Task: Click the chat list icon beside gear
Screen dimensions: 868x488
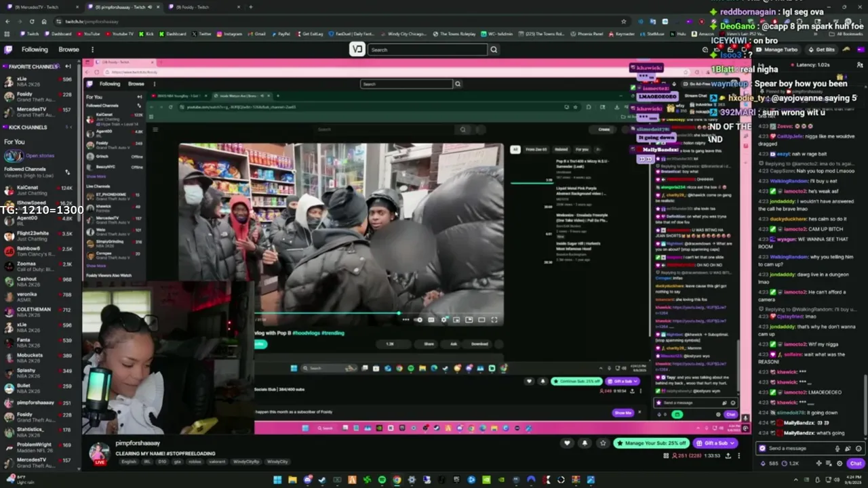Action: coord(829,464)
